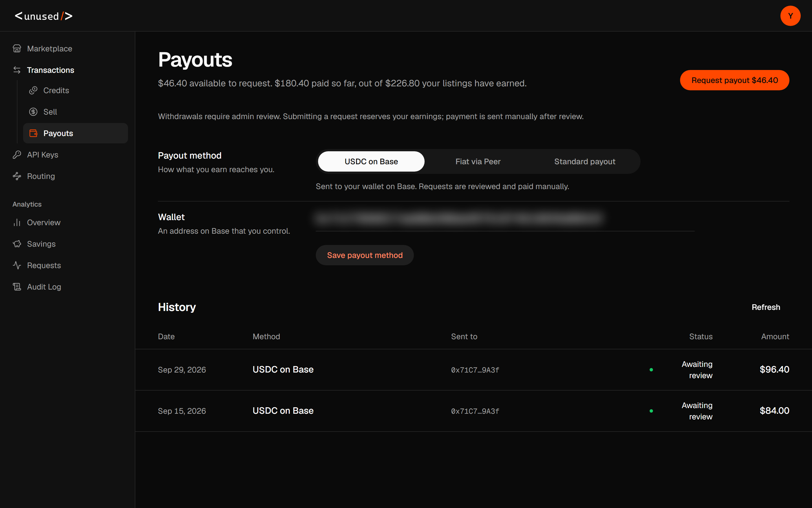Select the USDC on Base payout method
Image resolution: width=812 pixels, height=508 pixels.
coord(371,162)
